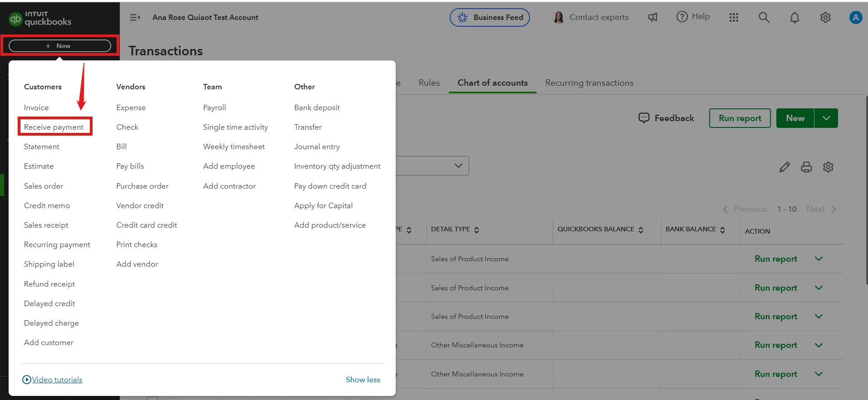Run report for the first Sales of Product Income row
The height and width of the screenshot is (400, 868).
pyautogui.click(x=776, y=259)
